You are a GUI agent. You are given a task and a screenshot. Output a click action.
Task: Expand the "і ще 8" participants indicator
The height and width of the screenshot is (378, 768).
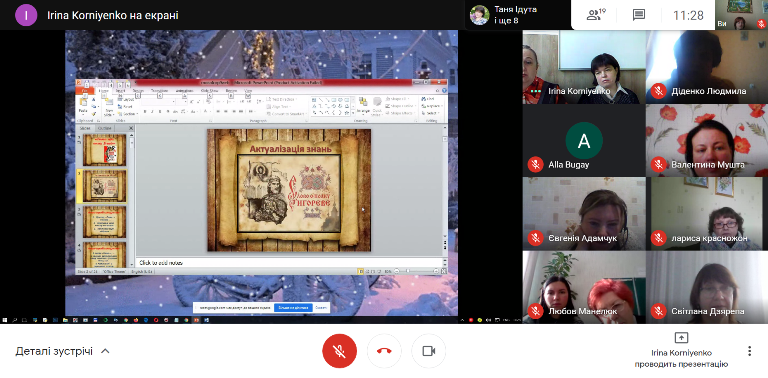click(x=506, y=21)
